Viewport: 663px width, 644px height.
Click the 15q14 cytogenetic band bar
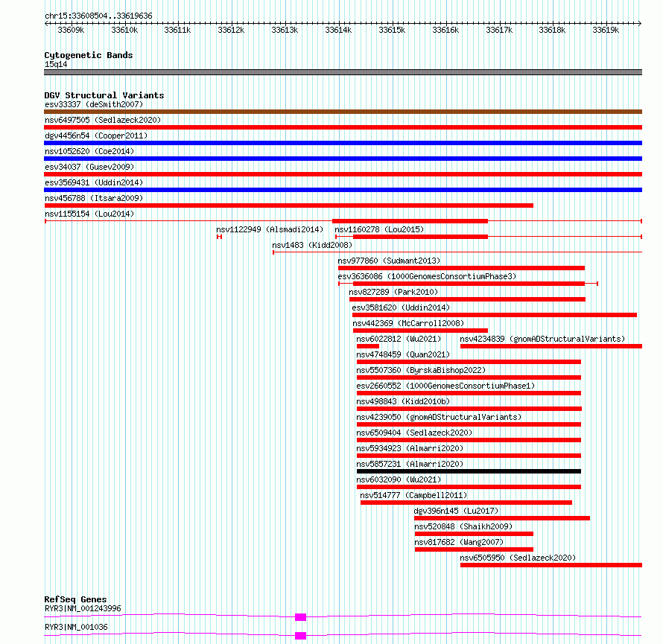343,72
